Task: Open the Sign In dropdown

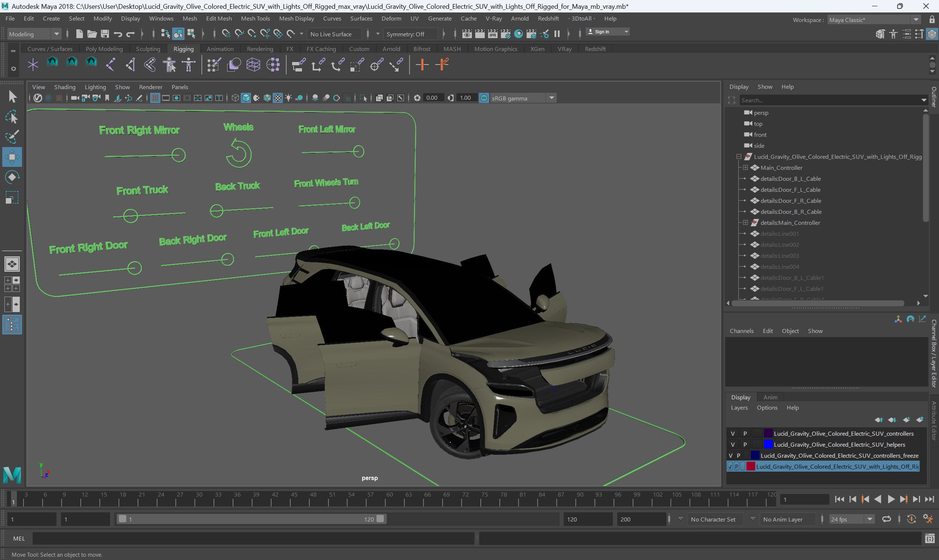Action: coord(607,32)
